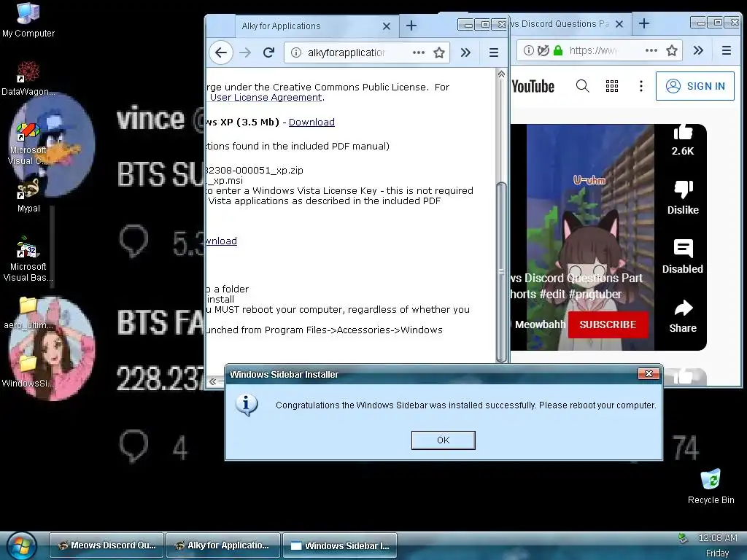Open site info icon in the YouTube browser
The image size is (747, 560).
(528, 50)
